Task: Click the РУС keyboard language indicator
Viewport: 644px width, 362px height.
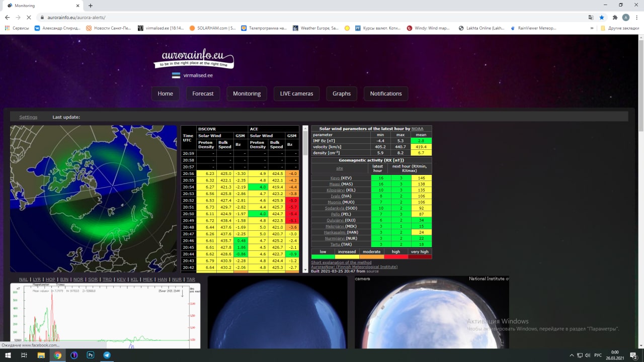Action: click(599, 355)
